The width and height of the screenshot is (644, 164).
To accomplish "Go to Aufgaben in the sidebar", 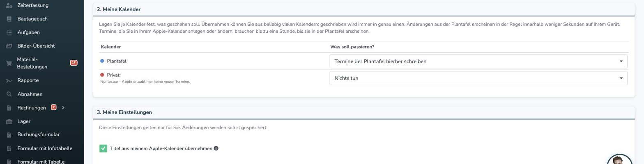I will click(29, 32).
